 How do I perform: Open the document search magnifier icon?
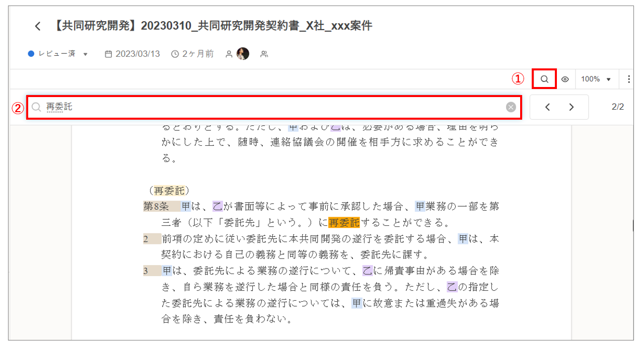click(x=544, y=79)
